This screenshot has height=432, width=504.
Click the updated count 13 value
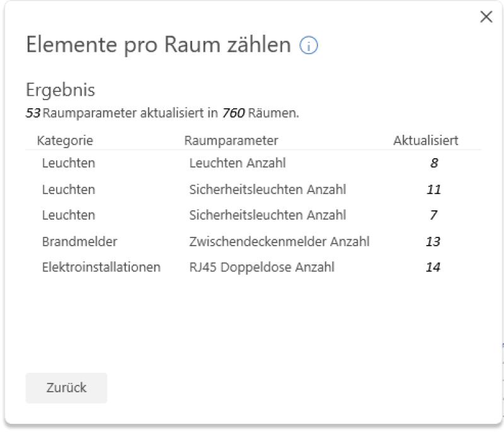[x=433, y=241]
